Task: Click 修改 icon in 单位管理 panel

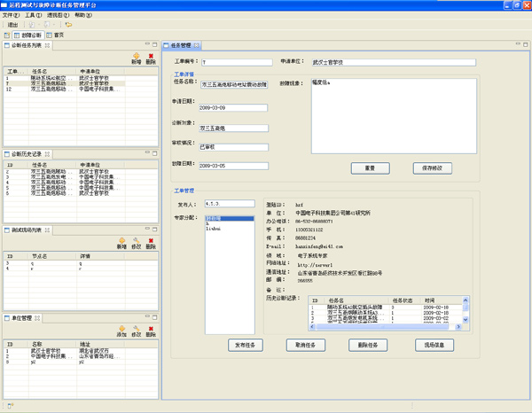Action: (137, 330)
